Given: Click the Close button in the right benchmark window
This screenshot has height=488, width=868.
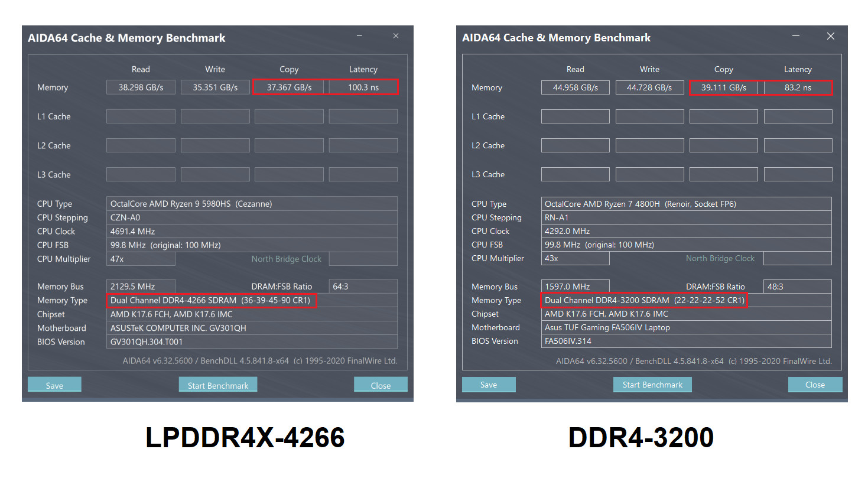Looking at the screenshot, I should (x=815, y=385).
